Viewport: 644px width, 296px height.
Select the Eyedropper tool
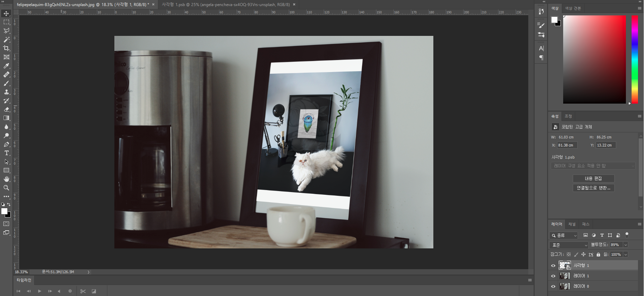(x=6, y=66)
